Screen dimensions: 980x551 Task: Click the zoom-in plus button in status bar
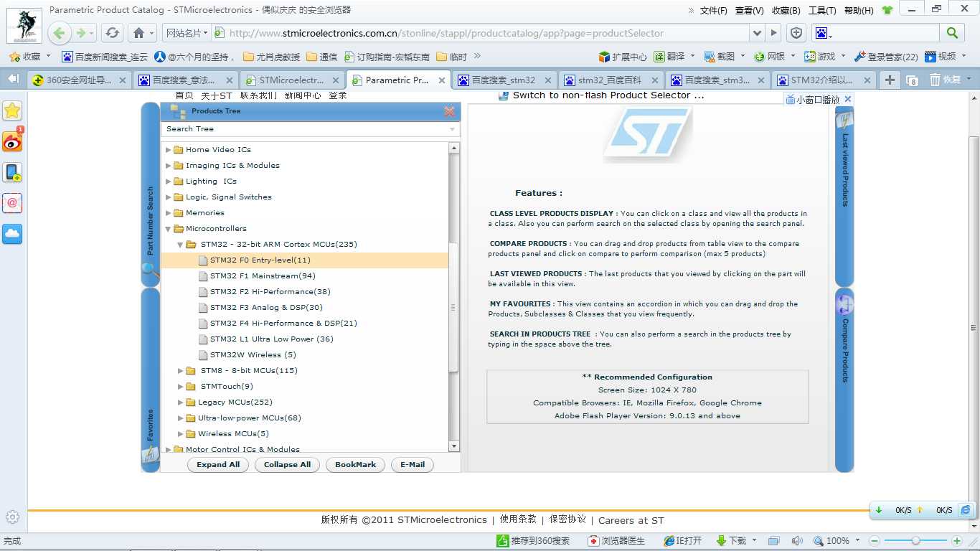tap(956, 541)
